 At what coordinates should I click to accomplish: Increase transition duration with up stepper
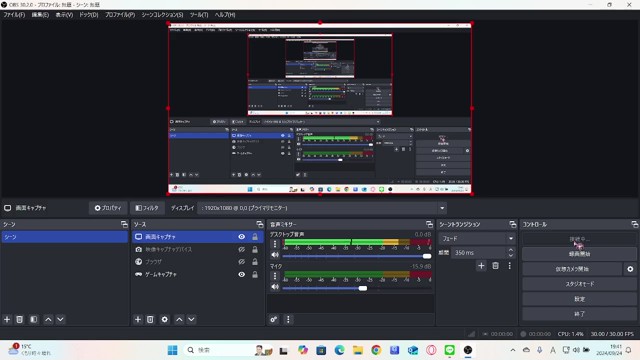pyautogui.click(x=511, y=250)
